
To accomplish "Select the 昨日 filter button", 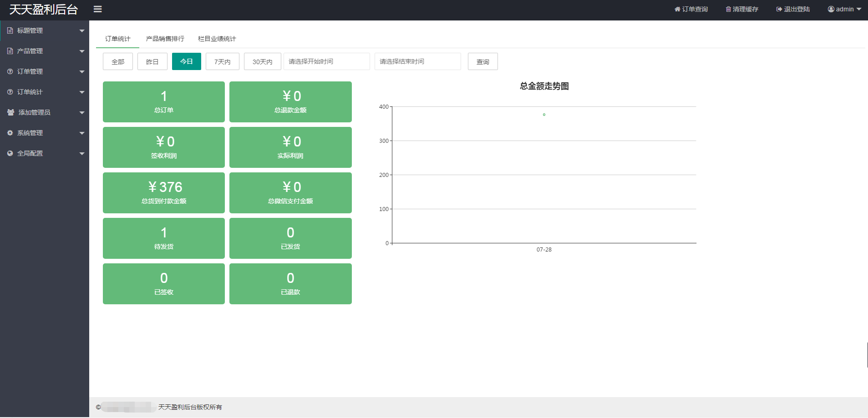I will click(152, 61).
